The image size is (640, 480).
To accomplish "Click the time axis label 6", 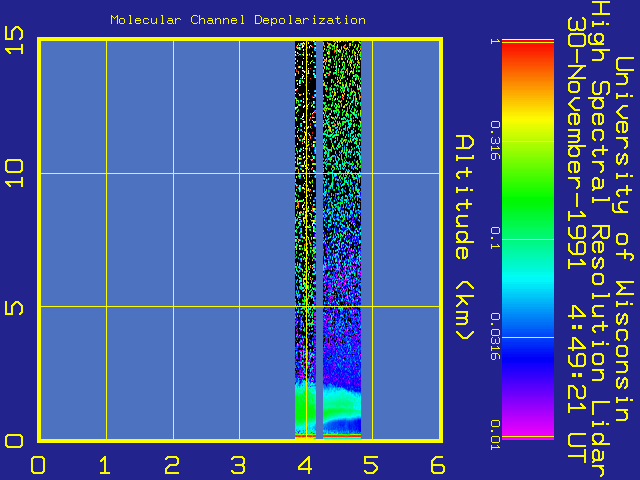I will (x=438, y=465).
